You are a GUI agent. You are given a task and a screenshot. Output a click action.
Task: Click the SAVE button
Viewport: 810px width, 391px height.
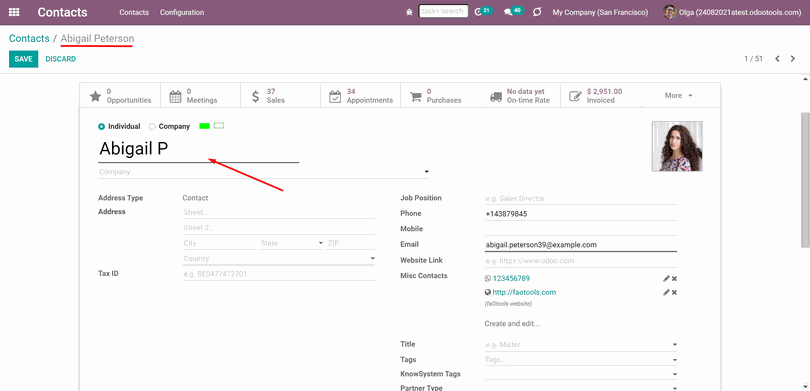click(x=23, y=59)
